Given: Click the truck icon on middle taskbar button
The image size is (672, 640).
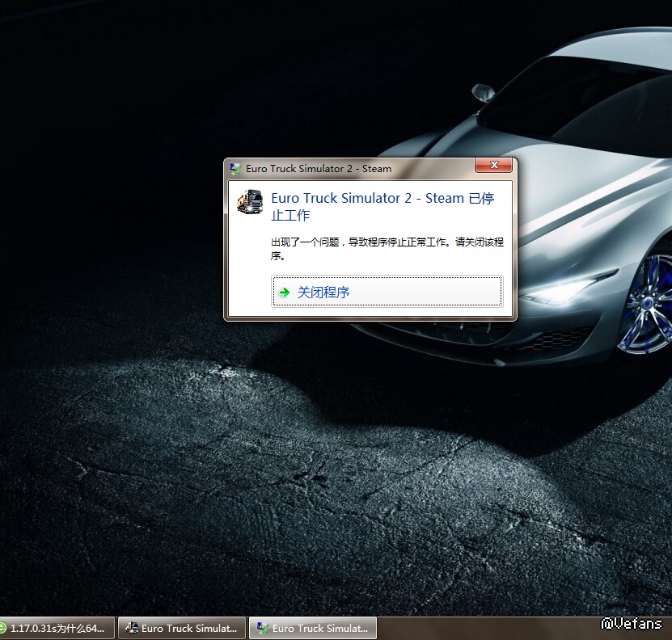Looking at the screenshot, I should [x=131, y=628].
